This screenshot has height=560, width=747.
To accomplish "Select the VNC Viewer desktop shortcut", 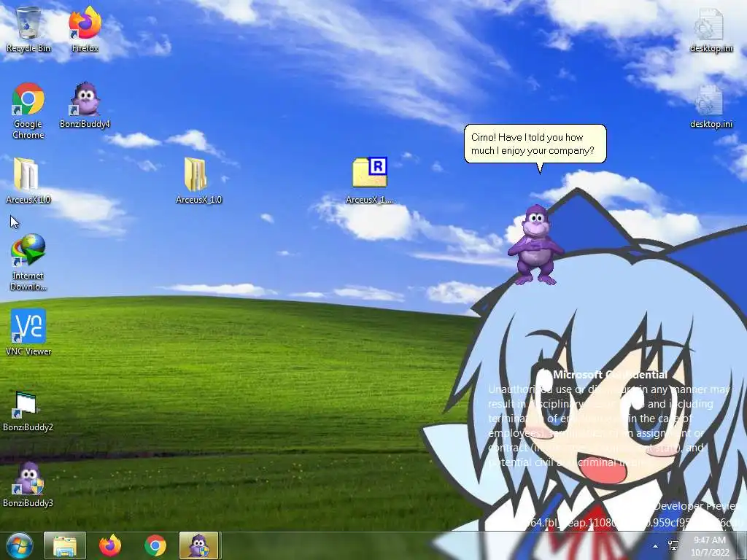I will pyautogui.click(x=28, y=332).
